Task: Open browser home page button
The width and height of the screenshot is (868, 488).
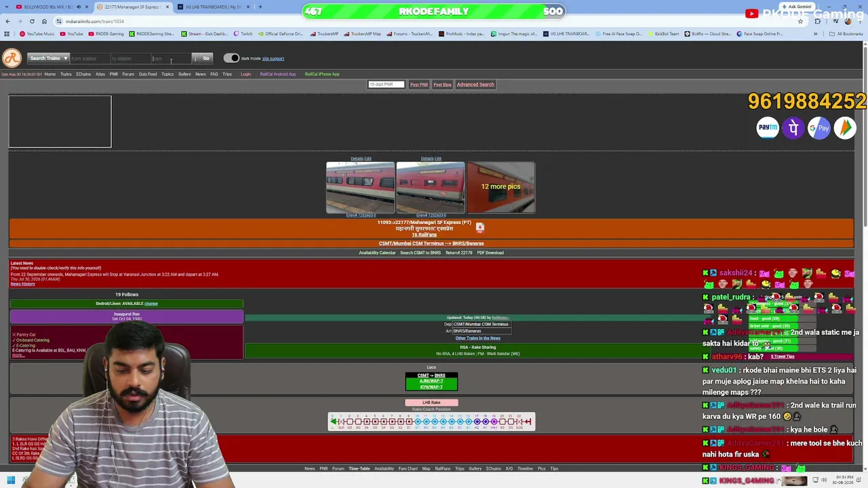Action: pyautogui.click(x=44, y=21)
